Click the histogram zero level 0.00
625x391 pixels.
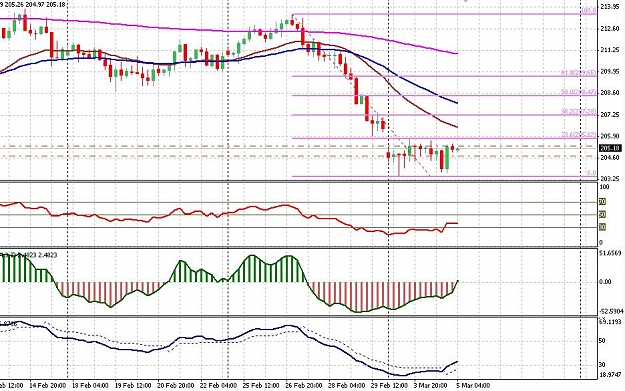[605, 282]
